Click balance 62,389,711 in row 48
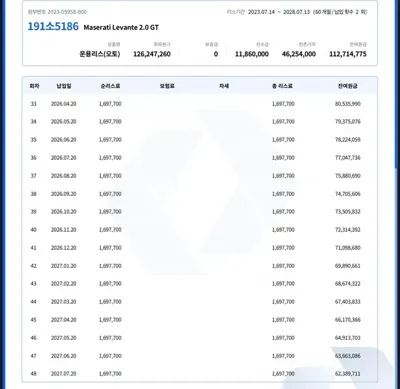The height and width of the screenshot is (389, 400). click(348, 374)
